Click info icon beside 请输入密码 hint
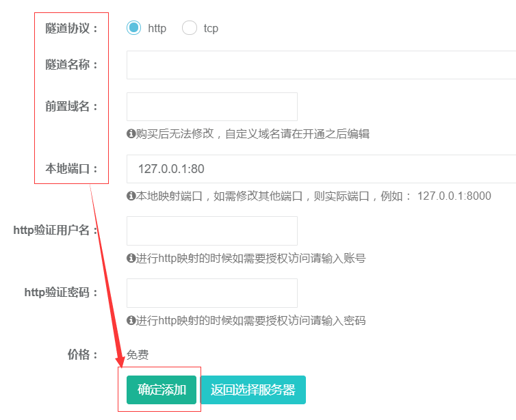 pos(131,320)
